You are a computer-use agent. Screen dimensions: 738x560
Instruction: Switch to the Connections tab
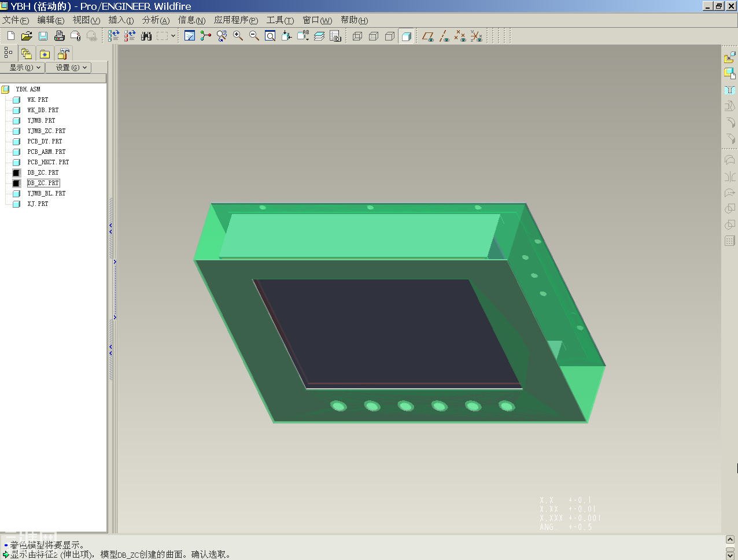[x=63, y=54]
